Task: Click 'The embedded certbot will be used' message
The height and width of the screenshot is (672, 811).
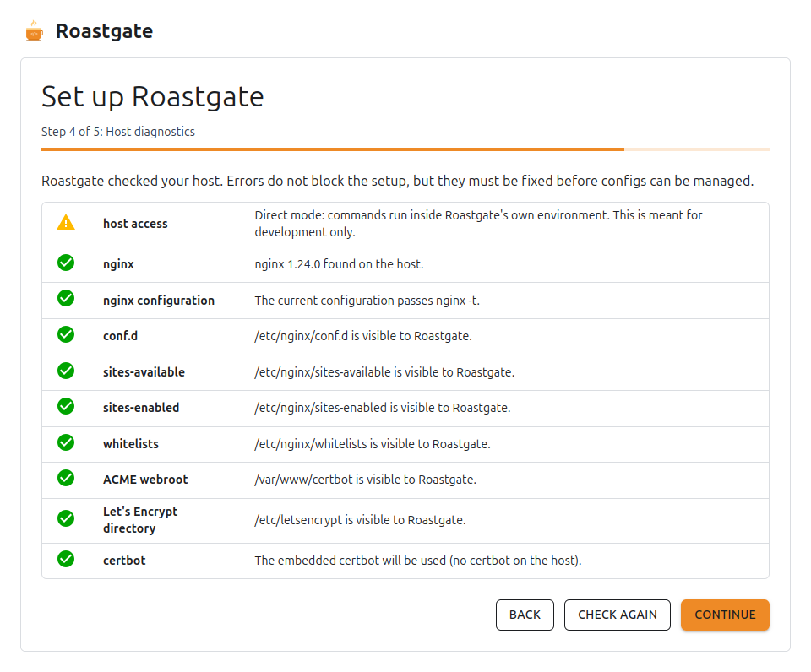Action: click(x=418, y=561)
